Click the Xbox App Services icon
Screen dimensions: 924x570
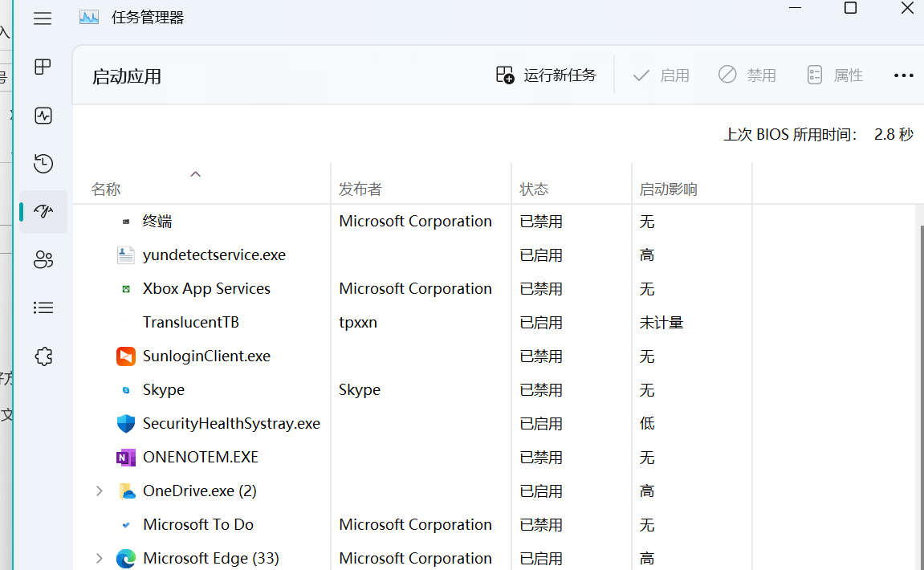[x=125, y=289]
